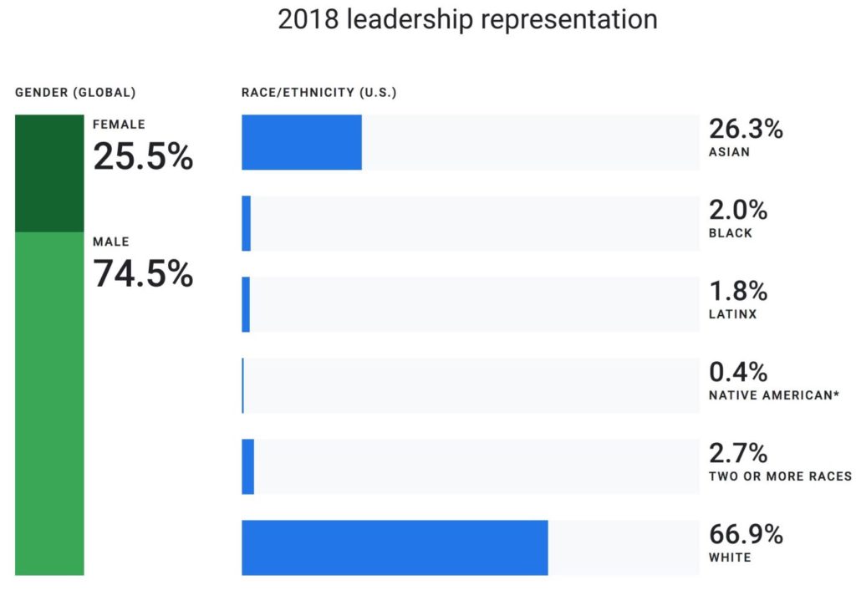
Task: Click the 'LATINX' category label
Action: (732, 314)
